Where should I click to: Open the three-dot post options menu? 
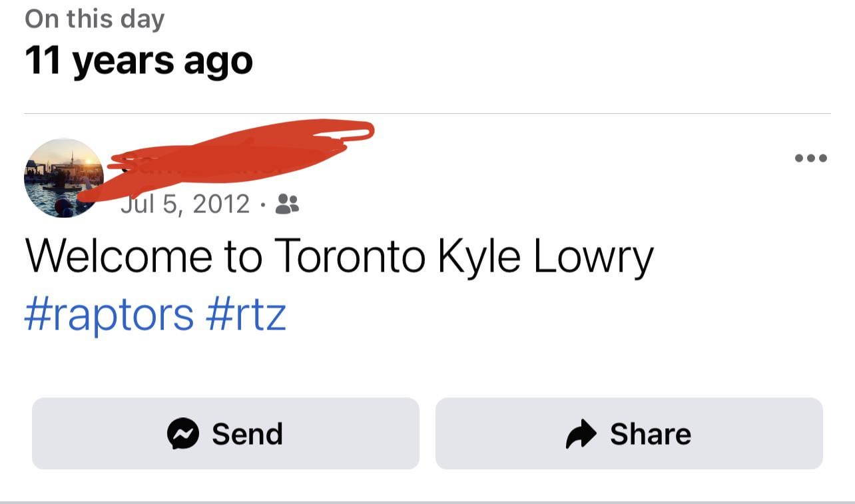[811, 158]
